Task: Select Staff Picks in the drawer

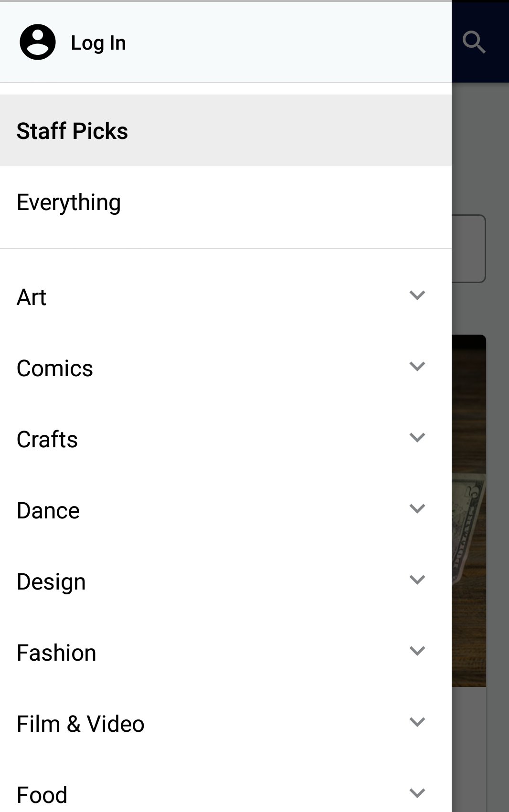Action: (x=73, y=131)
